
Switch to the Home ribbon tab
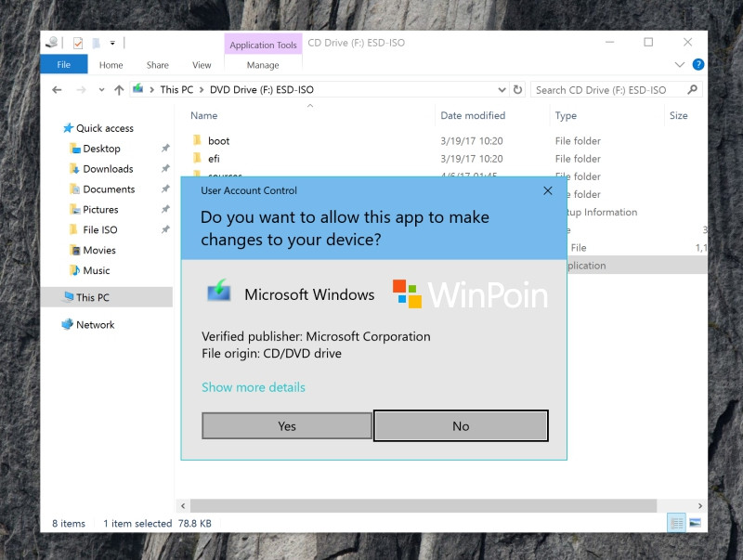(x=111, y=65)
